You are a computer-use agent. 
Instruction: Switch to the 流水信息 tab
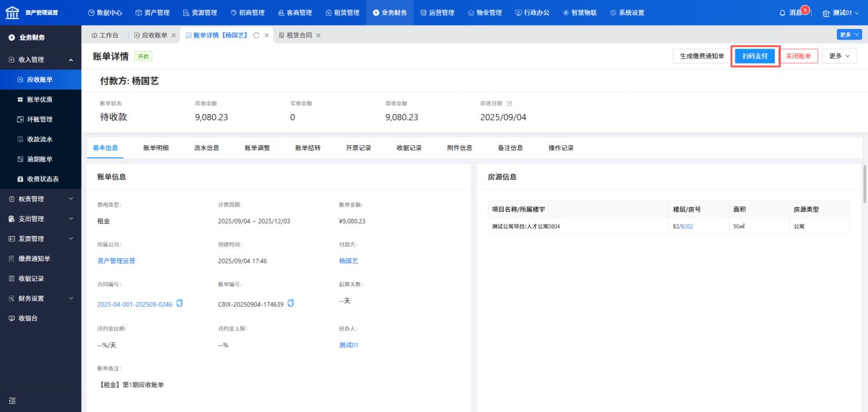[207, 148]
